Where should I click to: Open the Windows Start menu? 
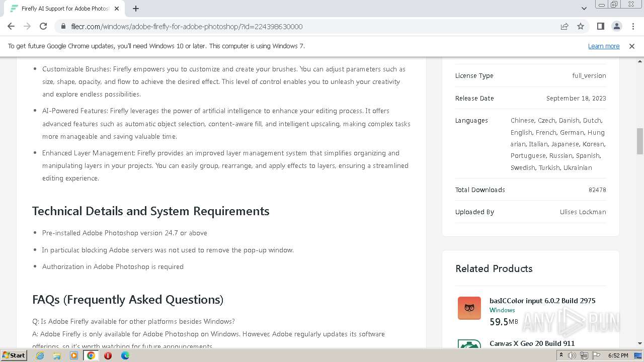tap(14, 355)
